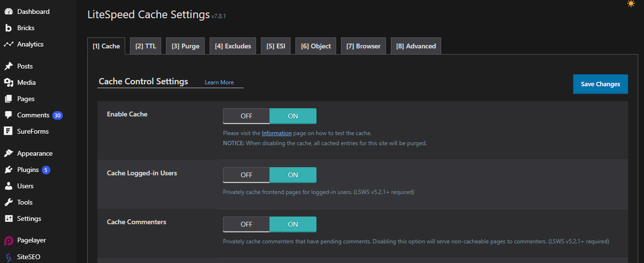Screen dimensions: 644x263
Task: Click the Comments speech bubble icon
Action: (9, 115)
